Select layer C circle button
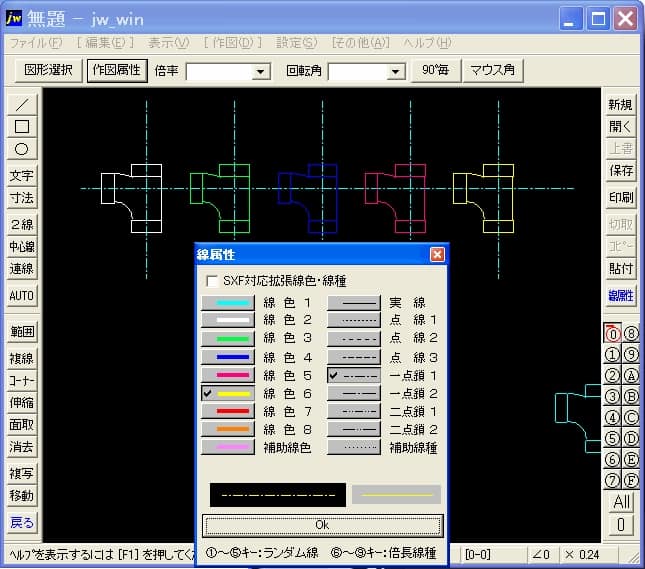Image resolution: width=645 pixels, height=569 pixels. (x=631, y=417)
